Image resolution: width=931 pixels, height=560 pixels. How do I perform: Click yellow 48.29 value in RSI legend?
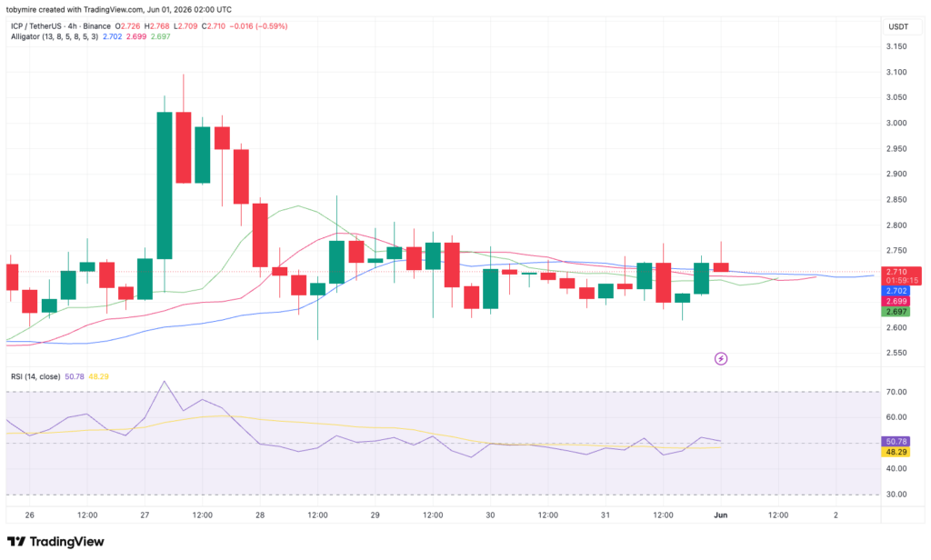click(98, 376)
